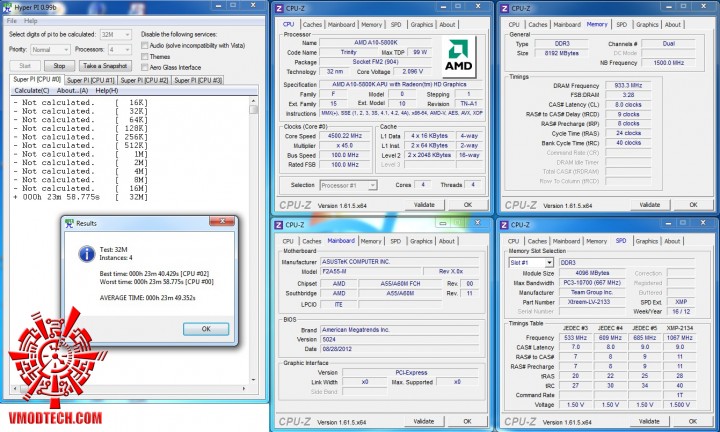
Task: Click the DRAM Frequency 933.3 MHz field
Action: pyautogui.click(x=628, y=85)
